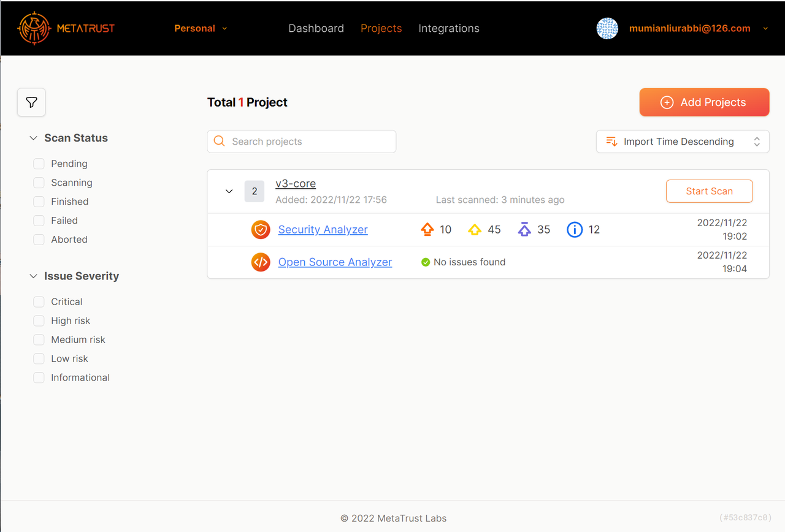Open the Personal workspace dropdown
Image resolution: width=785 pixels, height=532 pixels.
pos(201,28)
